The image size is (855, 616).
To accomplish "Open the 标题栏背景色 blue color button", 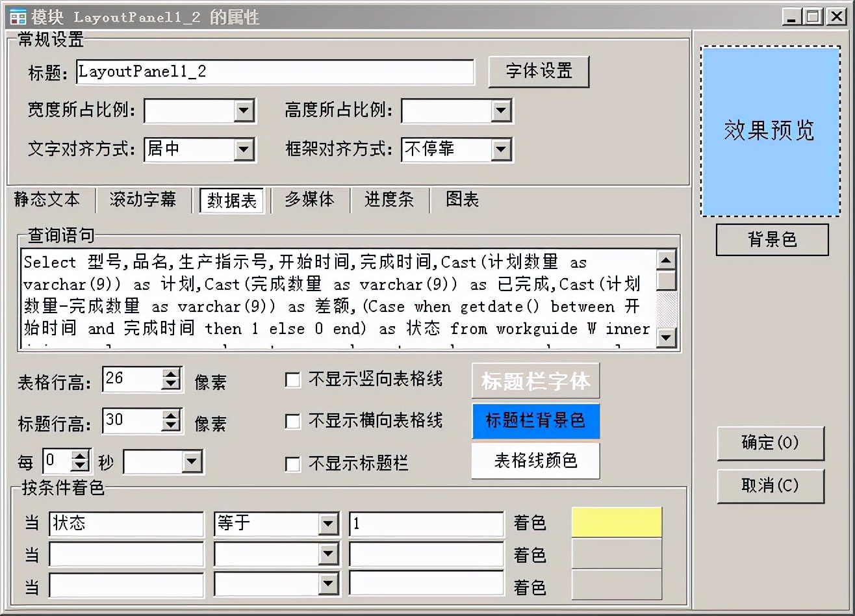I will 535,421.
